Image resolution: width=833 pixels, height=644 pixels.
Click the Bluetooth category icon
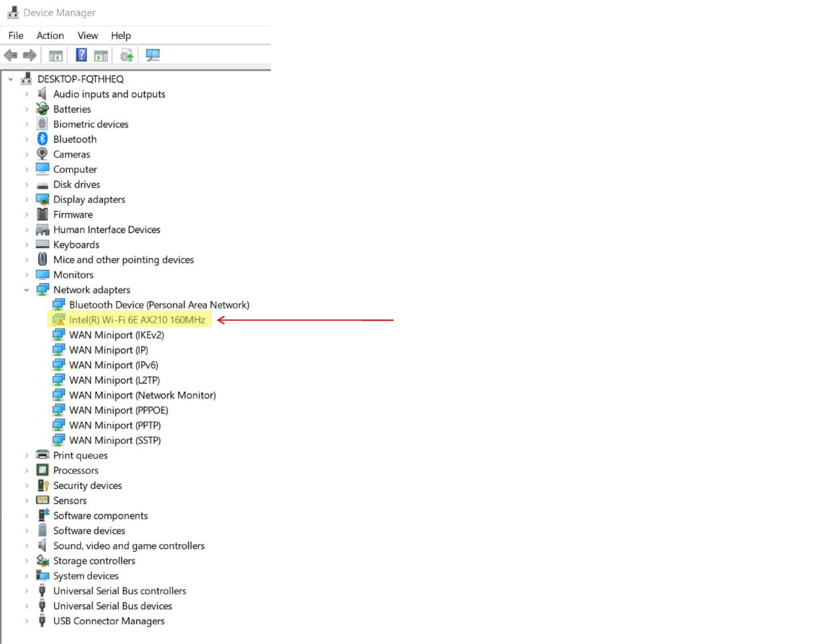pos(42,139)
